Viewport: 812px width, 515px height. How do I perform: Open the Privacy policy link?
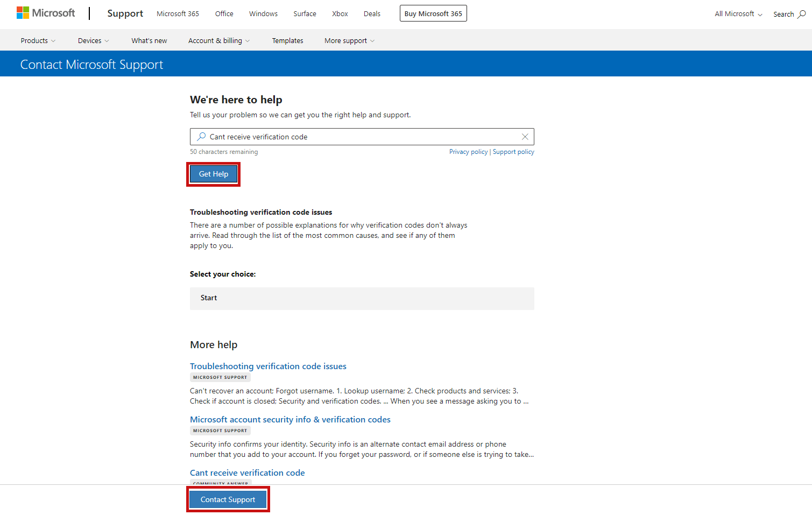click(x=468, y=152)
